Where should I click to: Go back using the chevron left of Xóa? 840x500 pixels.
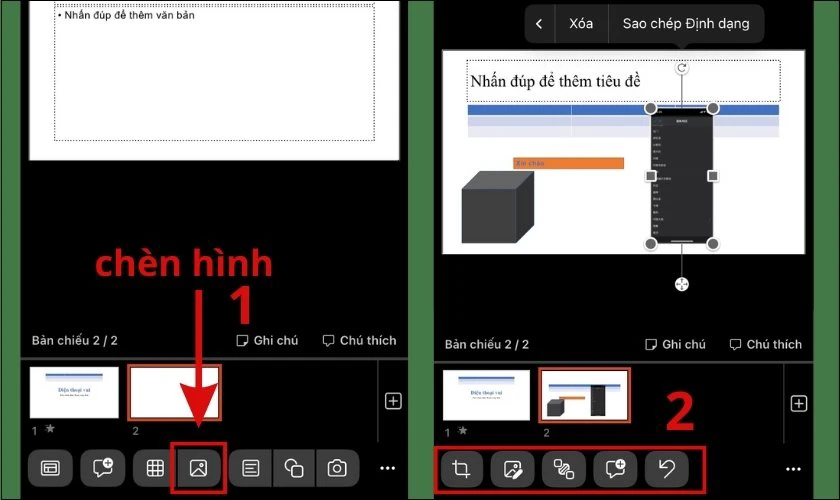pyautogui.click(x=539, y=24)
